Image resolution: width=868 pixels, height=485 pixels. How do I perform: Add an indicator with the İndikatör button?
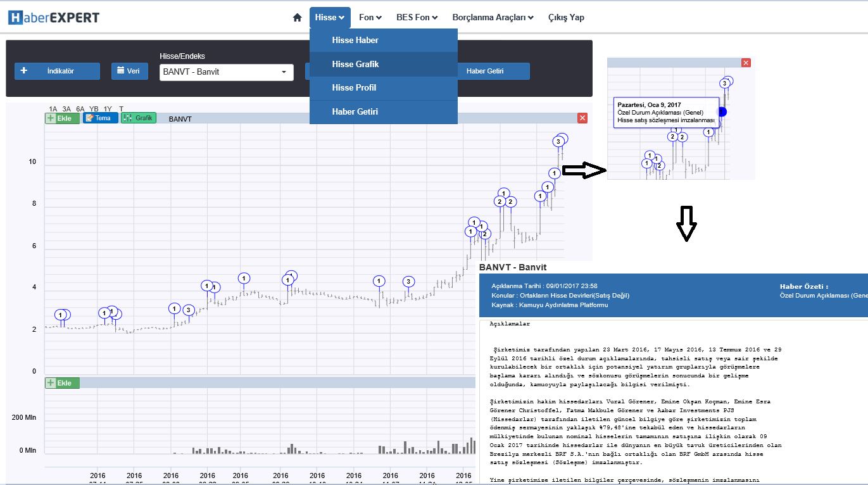click(57, 71)
